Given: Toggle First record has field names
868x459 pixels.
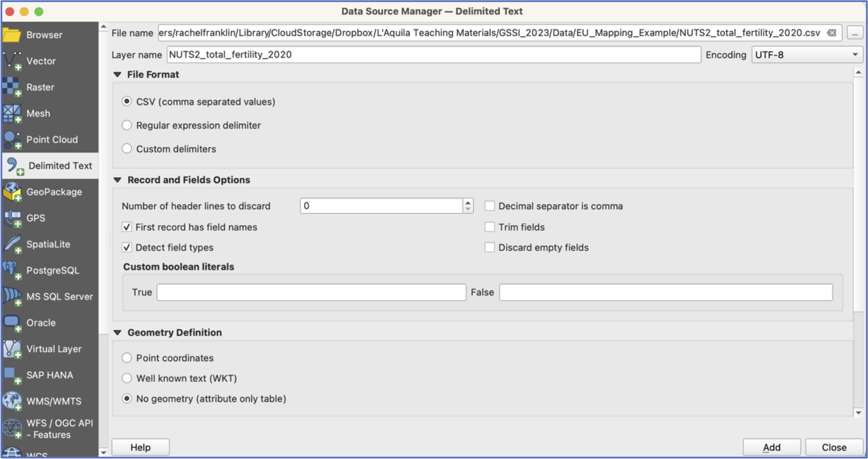Looking at the screenshot, I should click(127, 227).
